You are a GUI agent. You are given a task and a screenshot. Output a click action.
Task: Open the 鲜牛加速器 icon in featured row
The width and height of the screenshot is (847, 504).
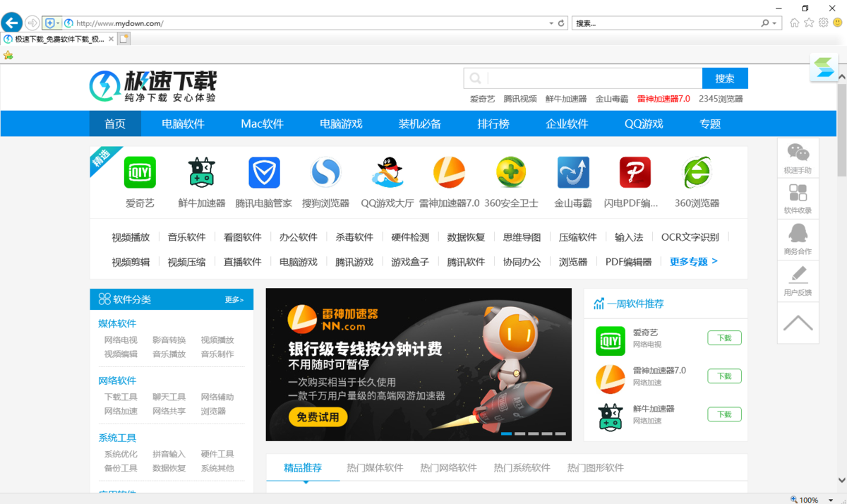point(202,172)
